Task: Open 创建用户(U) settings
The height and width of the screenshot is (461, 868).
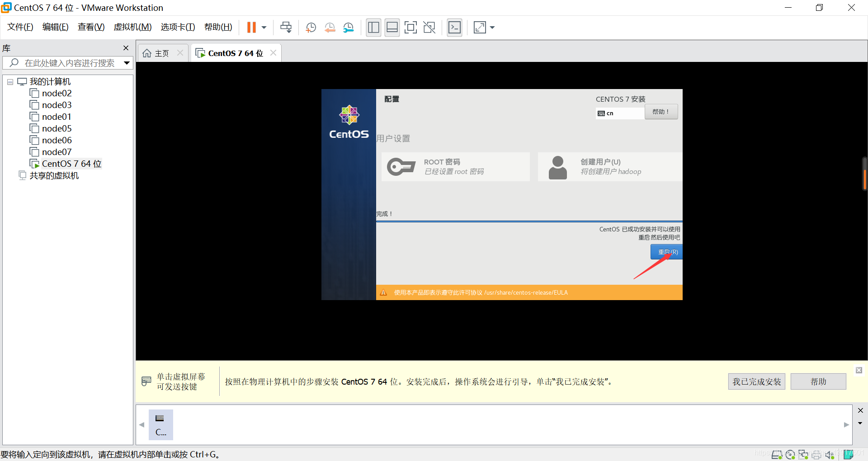Action: [x=610, y=167]
